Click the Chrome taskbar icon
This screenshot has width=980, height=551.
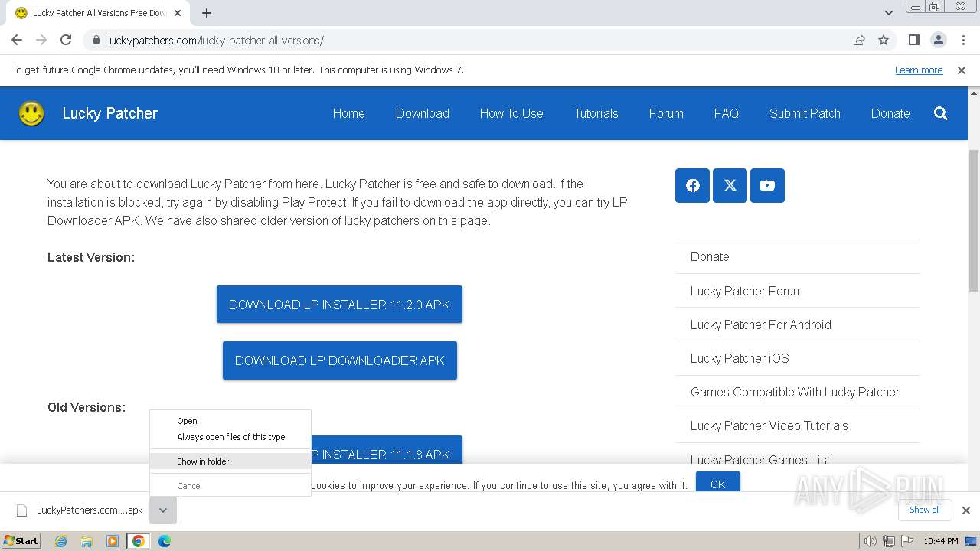pos(139,541)
